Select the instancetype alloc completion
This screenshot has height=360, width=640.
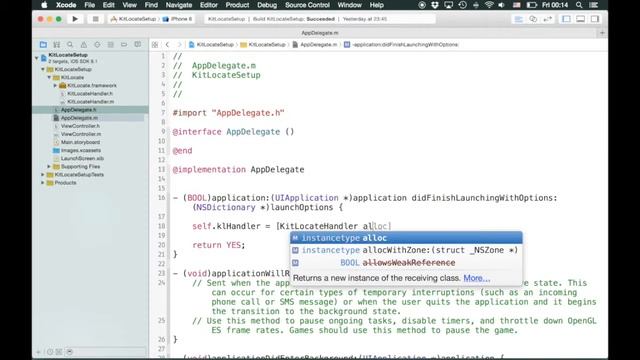(406, 238)
